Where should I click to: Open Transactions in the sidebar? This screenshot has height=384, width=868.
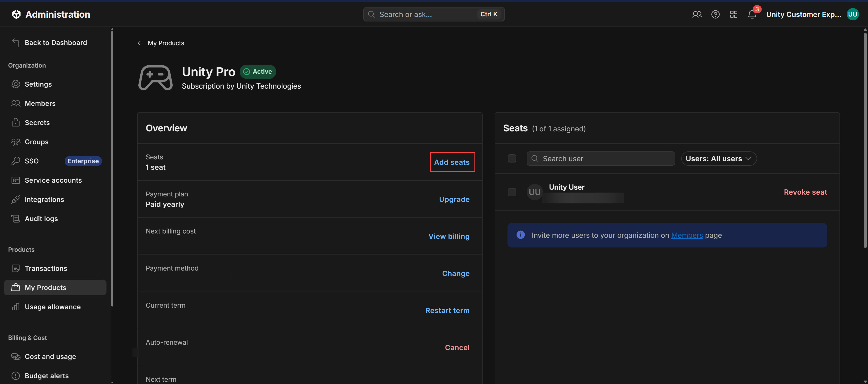coord(55,269)
